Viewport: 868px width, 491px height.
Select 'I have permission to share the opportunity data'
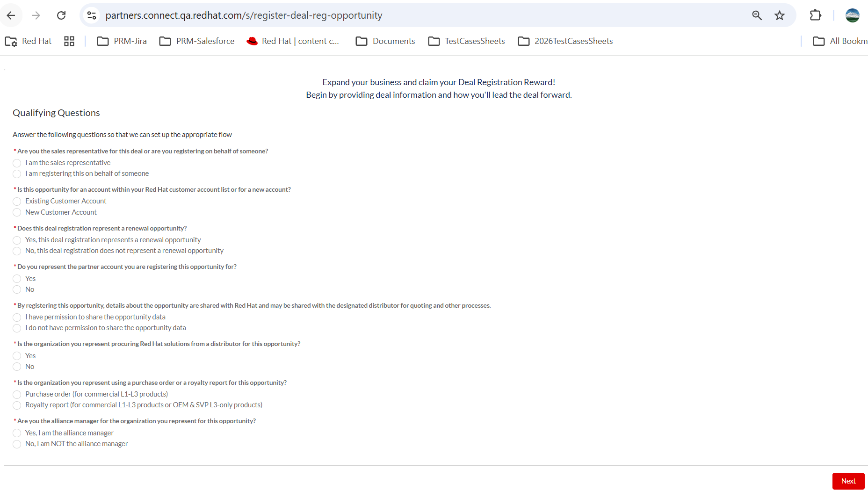17,318
